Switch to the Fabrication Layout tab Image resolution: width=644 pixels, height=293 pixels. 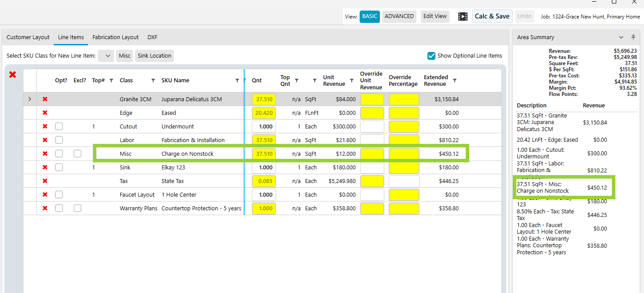click(x=115, y=37)
